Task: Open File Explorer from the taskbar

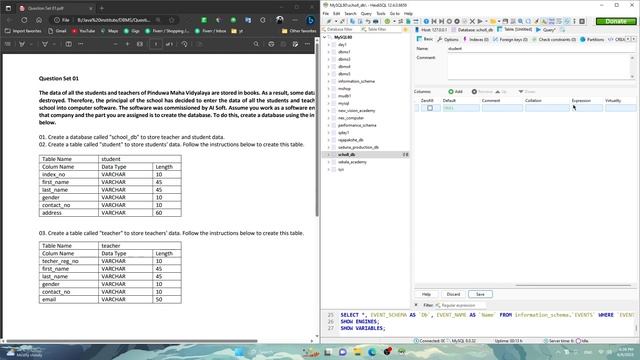Action: 358,352
